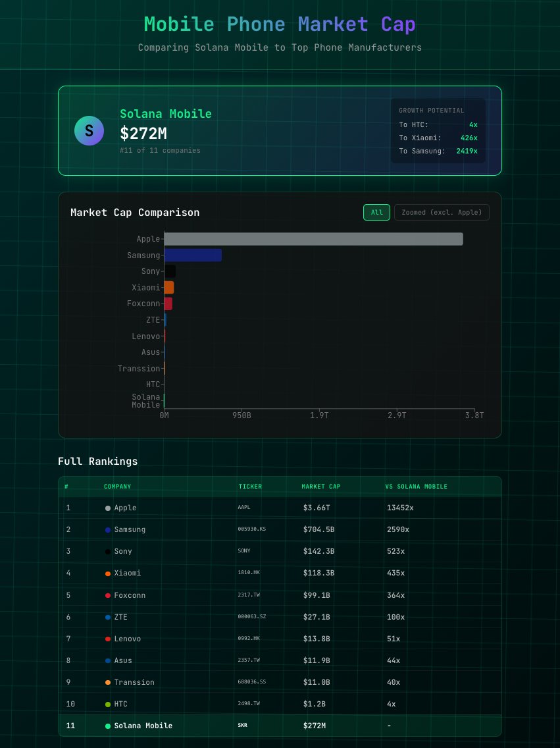Select the 000063.SZ ticker cell
The width and height of the screenshot is (560, 748).
pyautogui.click(x=251, y=616)
